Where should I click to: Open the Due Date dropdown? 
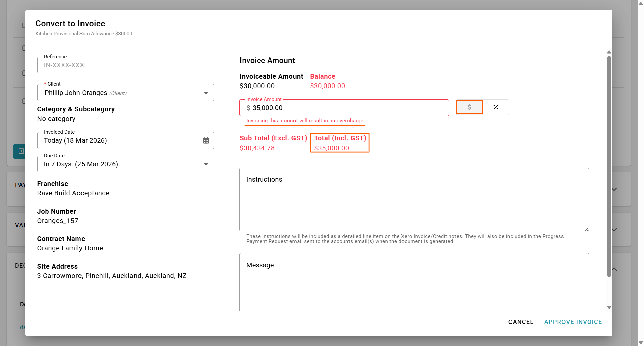206,164
